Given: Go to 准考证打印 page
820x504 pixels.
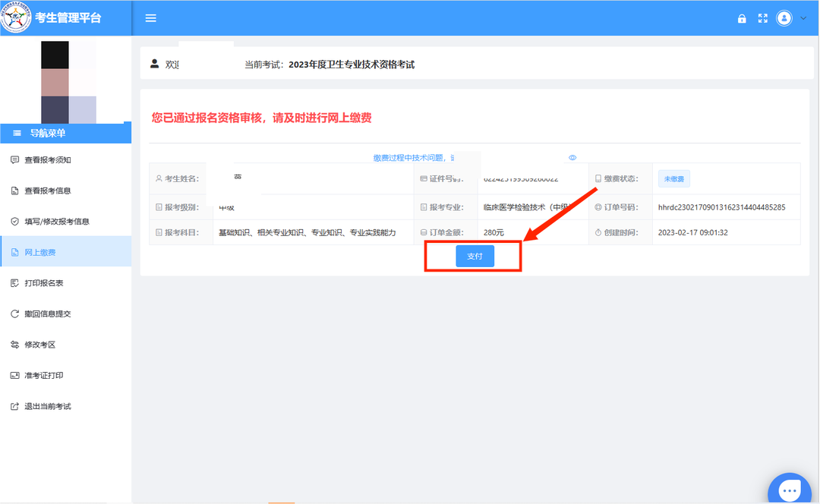Looking at the screenshot, I should (x=43, y=376).
